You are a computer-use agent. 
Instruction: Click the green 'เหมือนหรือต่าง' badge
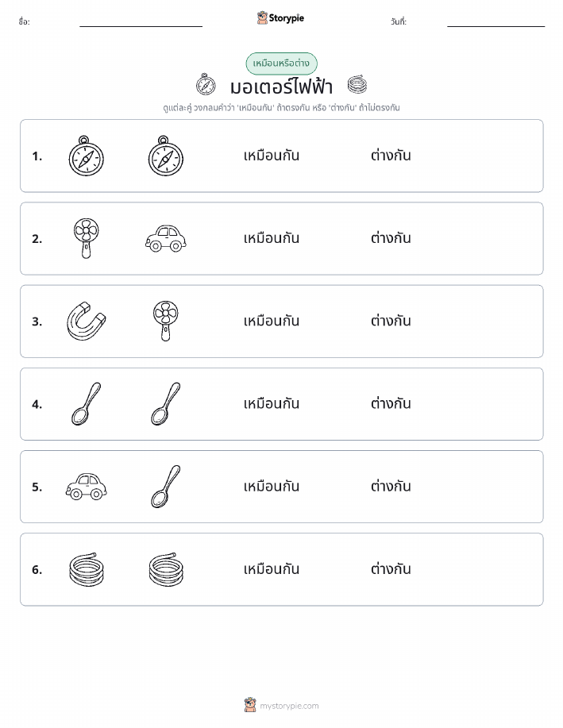pos(281,64)
